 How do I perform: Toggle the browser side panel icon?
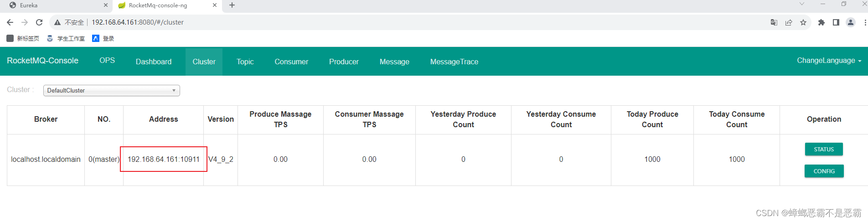point(836,22)
